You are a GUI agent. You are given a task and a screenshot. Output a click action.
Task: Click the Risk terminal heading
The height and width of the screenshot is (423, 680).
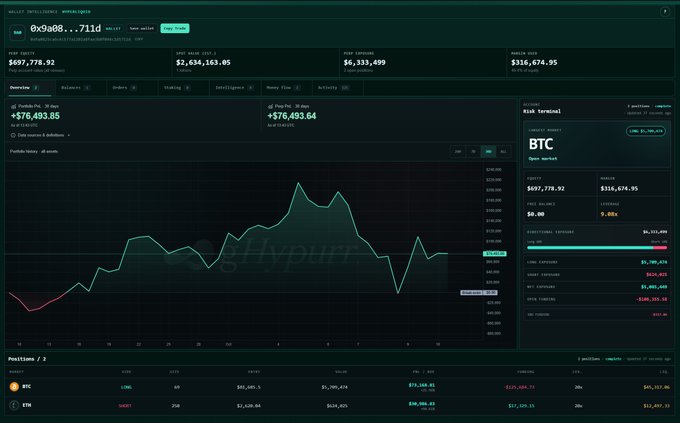542,111
